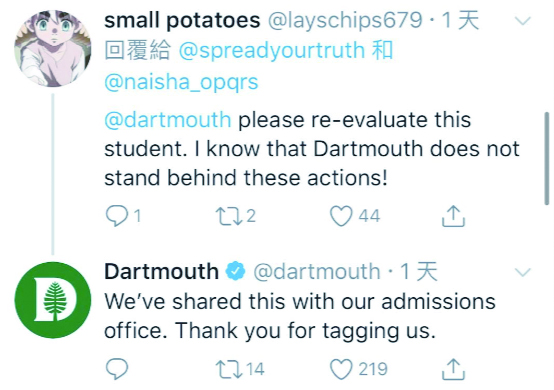Open Dartmouth display name

point(161,271)
